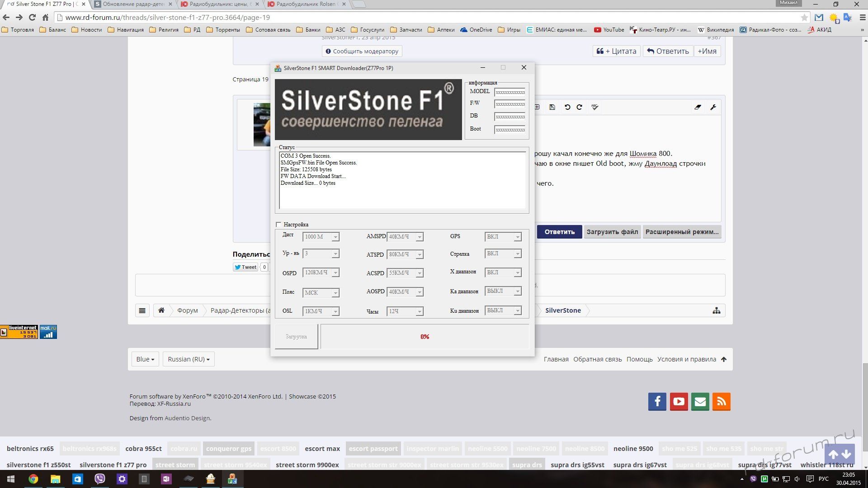The height and width of the screenshot is (488, 868).
Task: Open the Russian (RU) language dropdown
Action: click(x=189, y=359)
